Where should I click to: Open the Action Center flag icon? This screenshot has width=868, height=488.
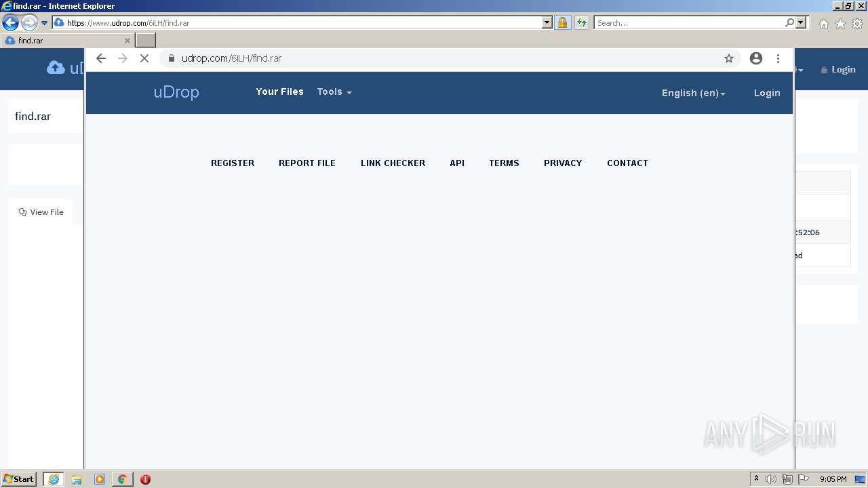coord(804,479)
